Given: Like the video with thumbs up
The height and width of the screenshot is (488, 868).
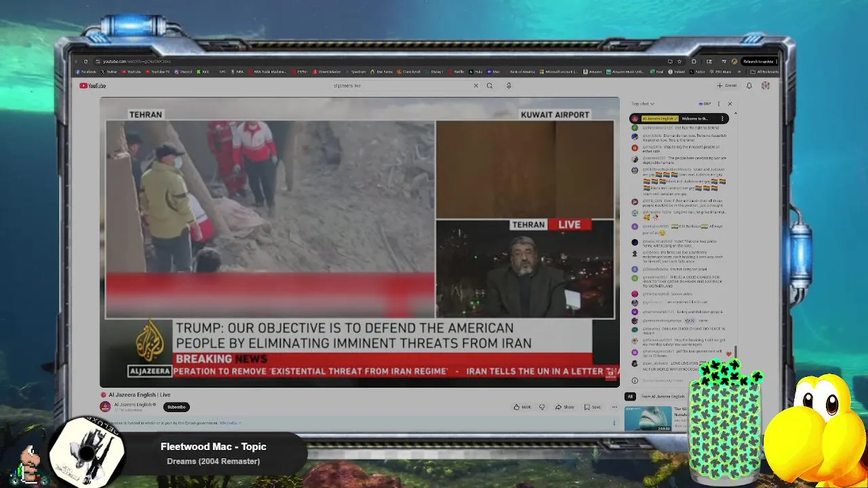Looking at the screenshot, I should coord(521,407).
